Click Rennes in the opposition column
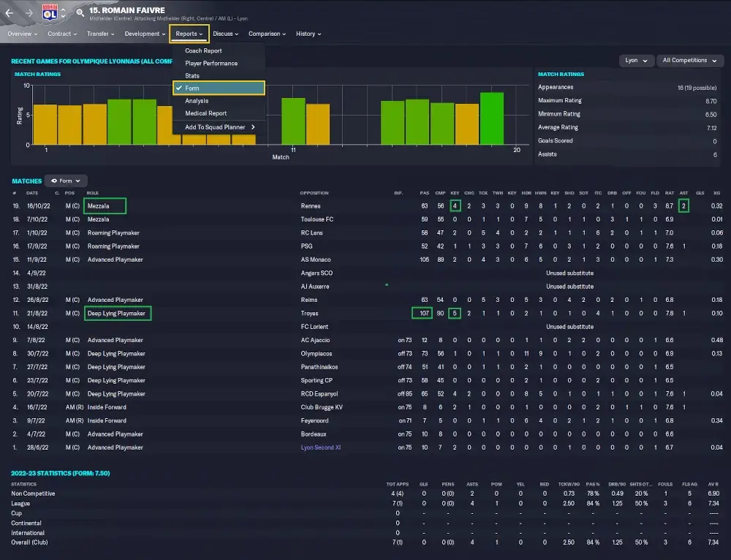This screenshot has height=560, width=731. click(311, 206)
